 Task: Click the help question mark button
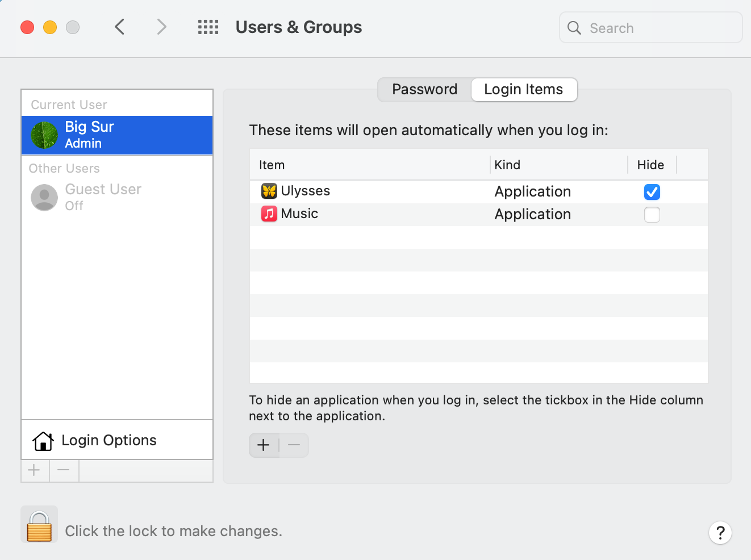(720, 533)
